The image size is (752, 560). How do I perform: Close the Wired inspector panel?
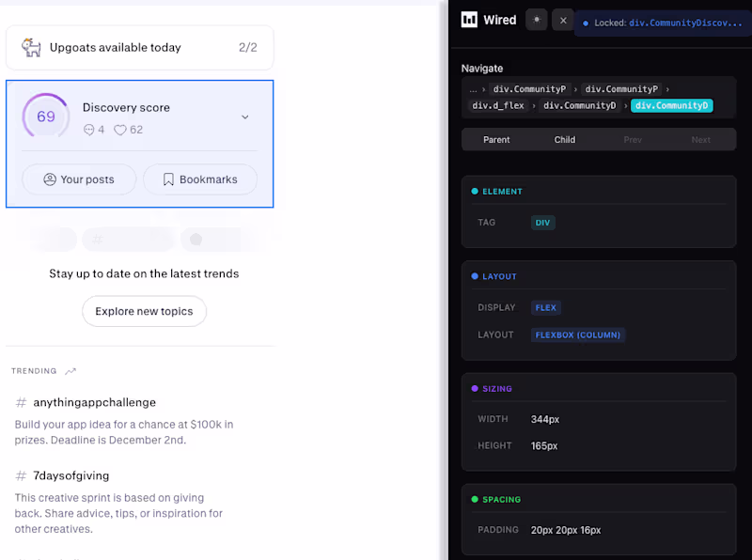click(x=563, y=20)
